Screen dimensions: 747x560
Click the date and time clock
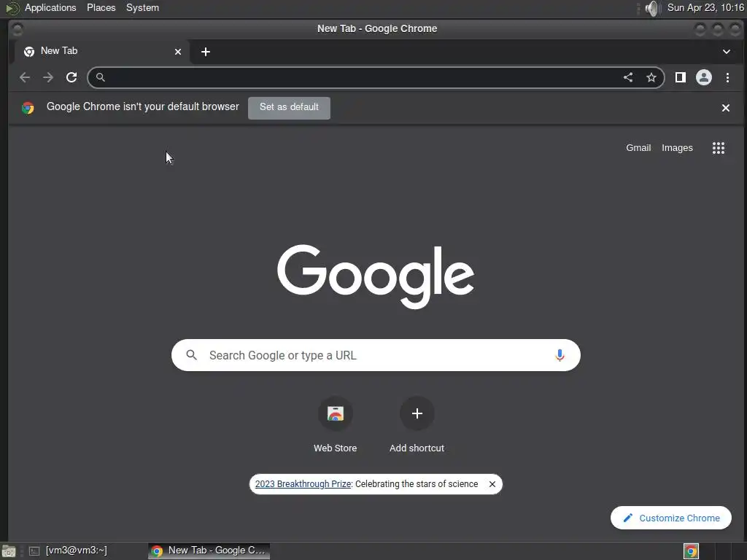pyautogui.click(x=705, y=7)
